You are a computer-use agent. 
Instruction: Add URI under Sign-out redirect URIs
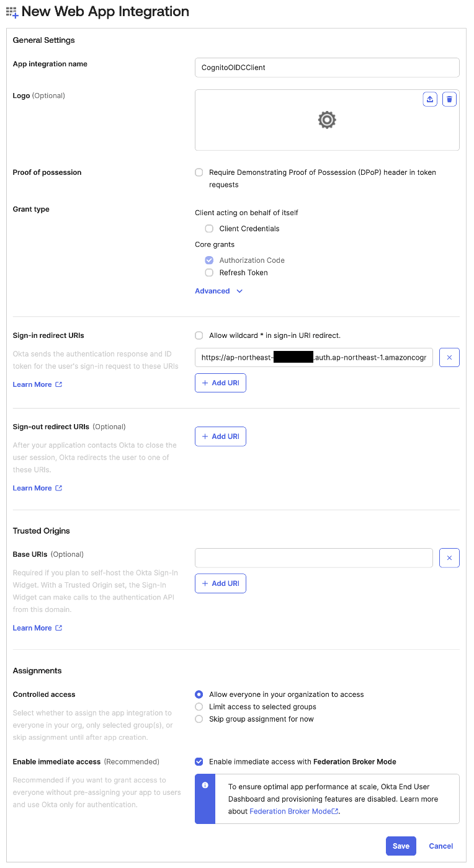(220, 436)
